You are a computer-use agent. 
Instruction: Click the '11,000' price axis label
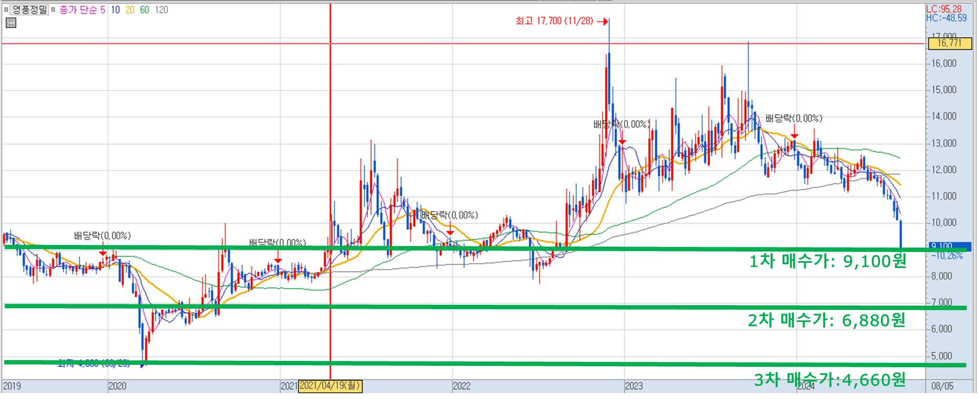[944, 196]
